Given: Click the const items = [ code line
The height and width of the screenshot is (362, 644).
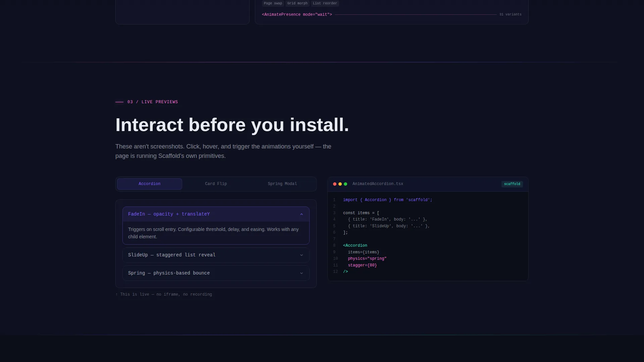Looking at the screenshot, I should [361, 213].
